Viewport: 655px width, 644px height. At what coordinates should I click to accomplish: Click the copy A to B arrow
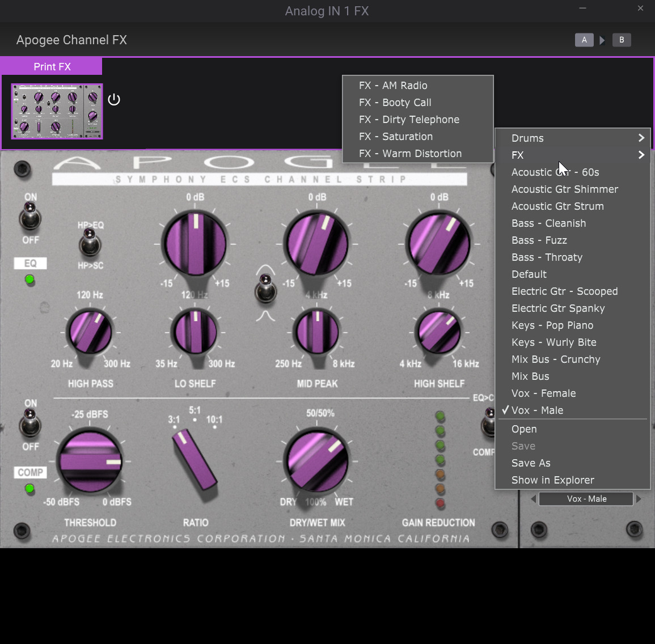coord(602,40)
